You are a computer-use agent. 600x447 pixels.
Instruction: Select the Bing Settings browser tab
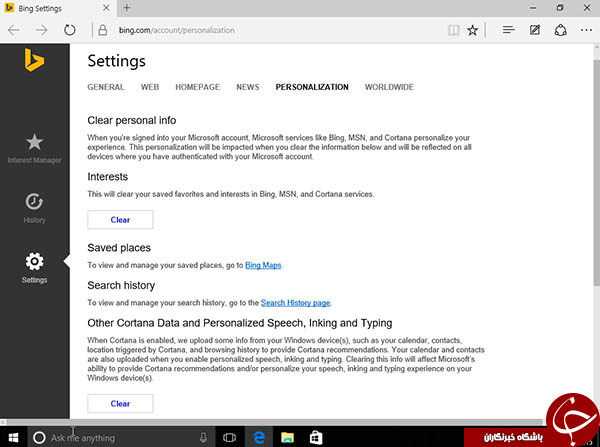point(57,8)
